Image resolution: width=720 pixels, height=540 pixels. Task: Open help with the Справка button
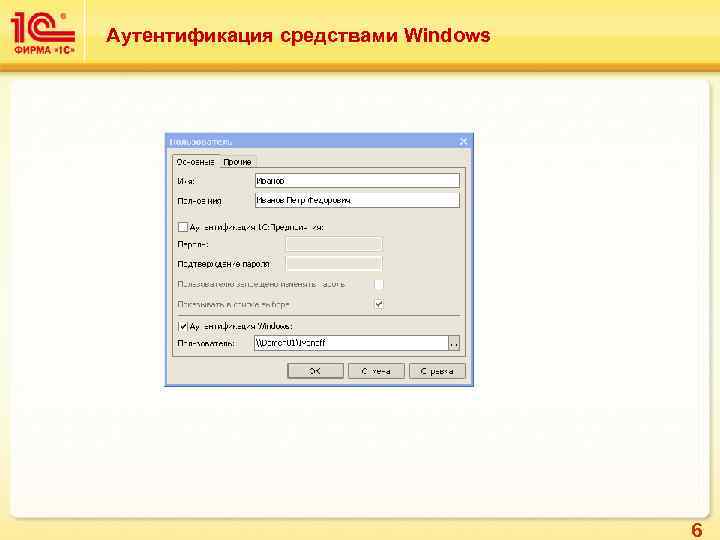click(x=437, y=371)
